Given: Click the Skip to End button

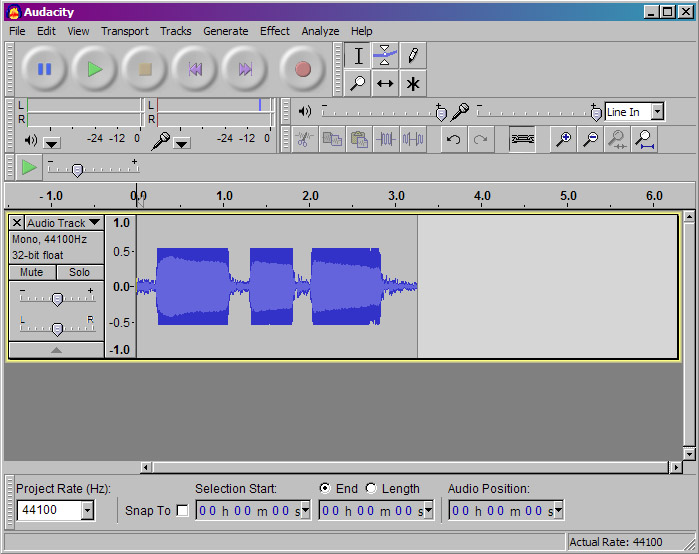Looking at the screenshot, I should pos(245,69).
